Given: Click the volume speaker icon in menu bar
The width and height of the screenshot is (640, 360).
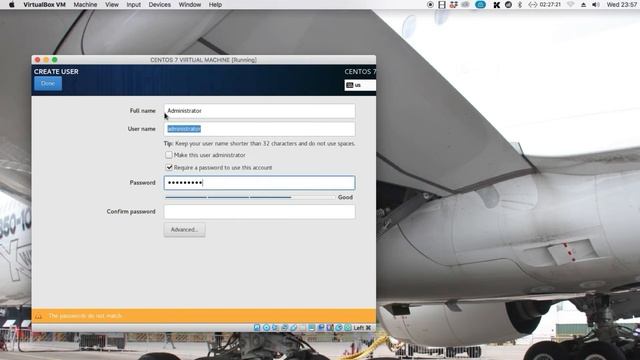Looking at the screenshot, I should pos(596,4).
